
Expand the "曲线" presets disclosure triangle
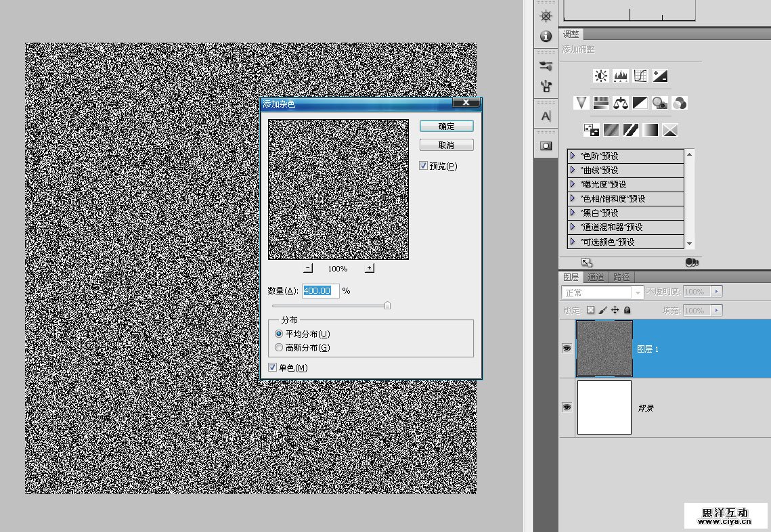click(573, 170)
